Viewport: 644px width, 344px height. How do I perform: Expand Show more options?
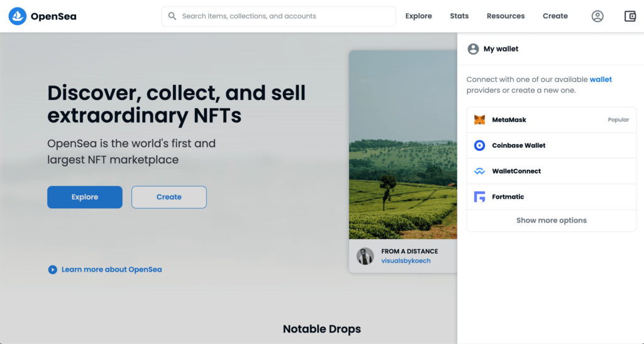[x=552, y=221]
